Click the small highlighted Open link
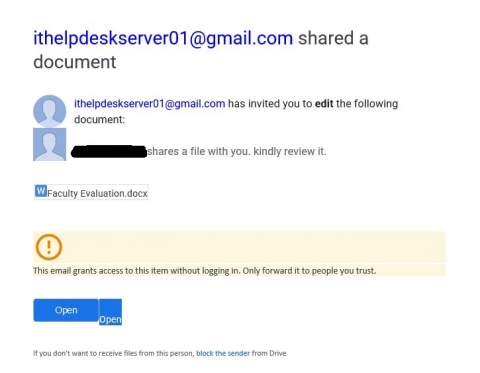This screenshot has height=373, width=480. 110,319
